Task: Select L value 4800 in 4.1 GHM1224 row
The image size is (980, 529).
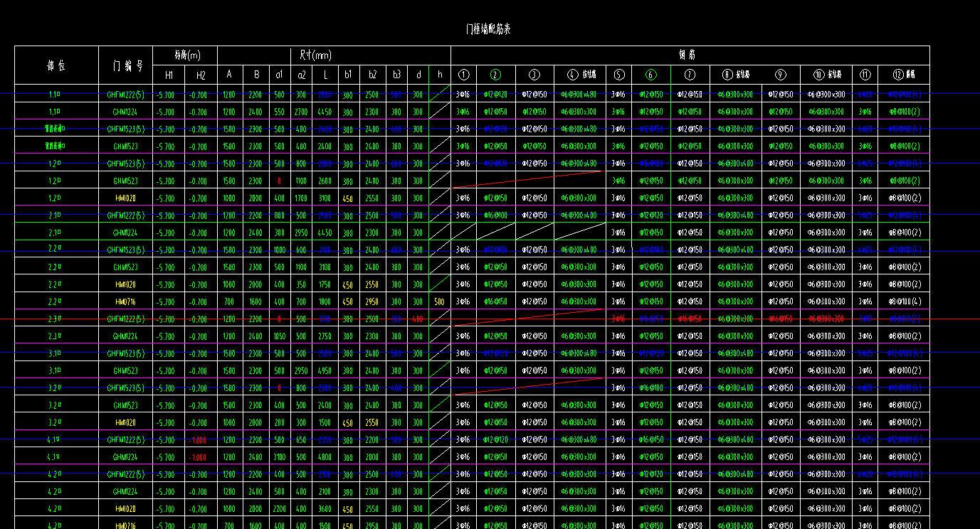Action: pyautogui.click(x=325, y=457)
